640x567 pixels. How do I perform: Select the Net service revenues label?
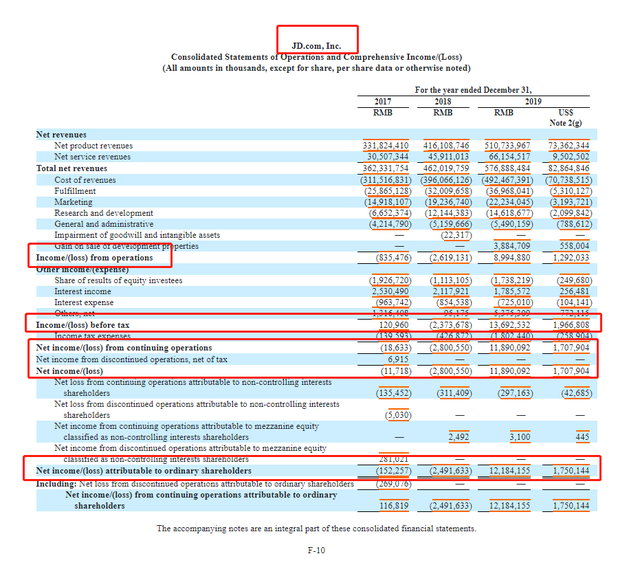pyautogui.click(x=92, y=157)
